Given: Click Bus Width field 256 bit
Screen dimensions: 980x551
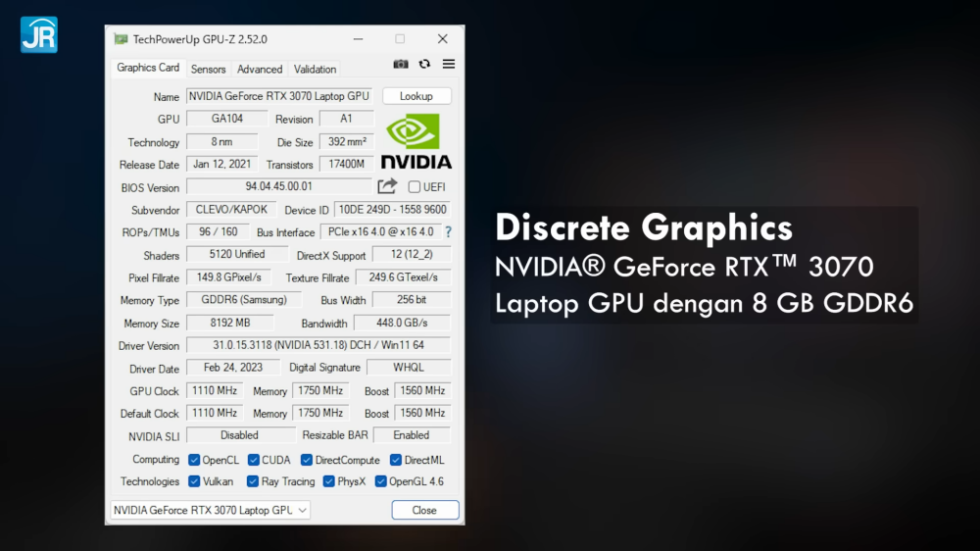Looking at the screenshot, I should [412, 300].
